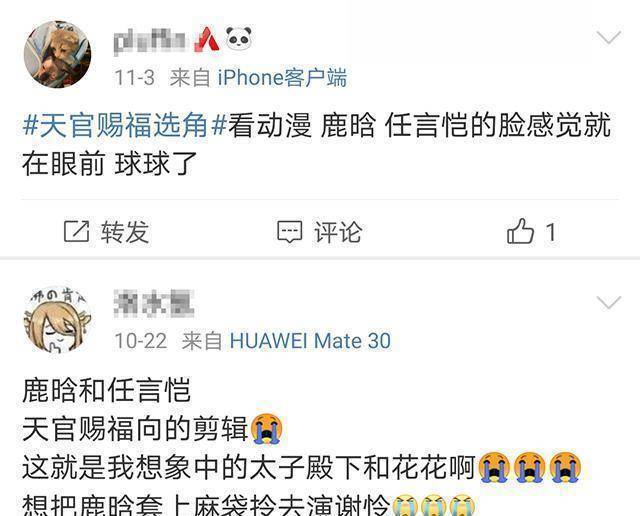Image resolution: width=640 pixels, height=516 pixels.
Task: Open the HUAWEI Mate 30 source link
Action: (310, 341)
